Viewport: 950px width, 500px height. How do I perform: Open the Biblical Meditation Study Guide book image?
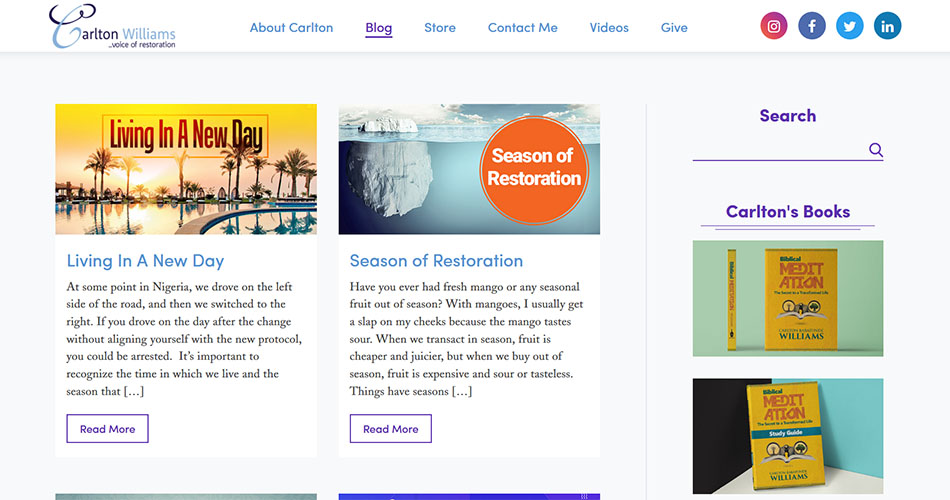(x=788, y=436)
